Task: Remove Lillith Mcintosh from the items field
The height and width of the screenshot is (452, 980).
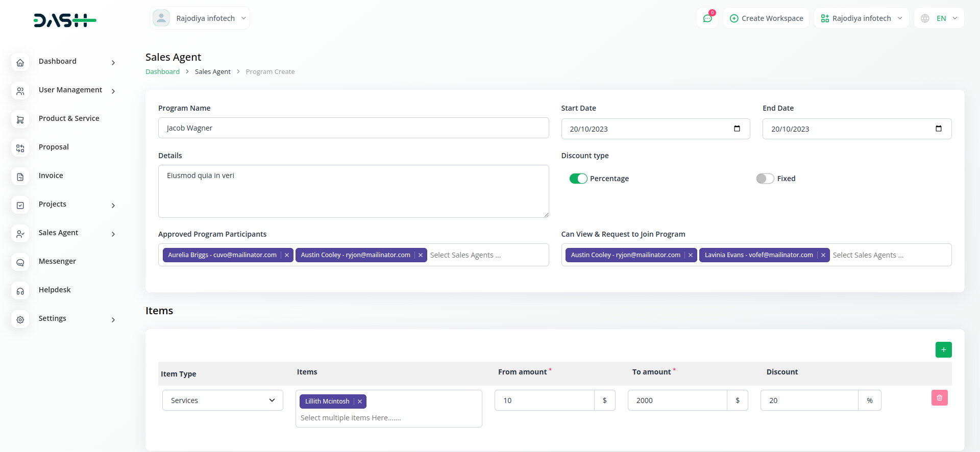Action: tap(360, 401)
